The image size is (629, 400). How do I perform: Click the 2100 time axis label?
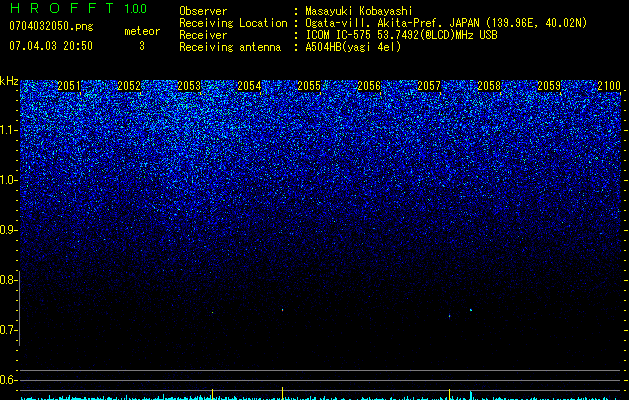point(609,86)
